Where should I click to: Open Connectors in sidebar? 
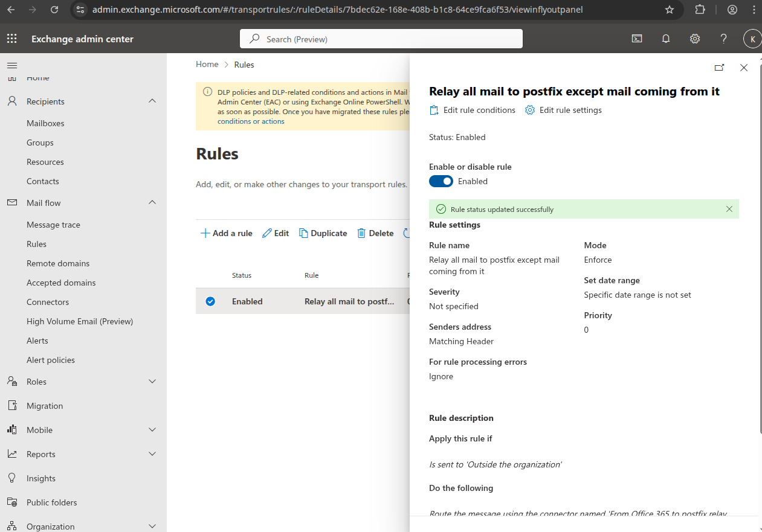tap(48, 302)
